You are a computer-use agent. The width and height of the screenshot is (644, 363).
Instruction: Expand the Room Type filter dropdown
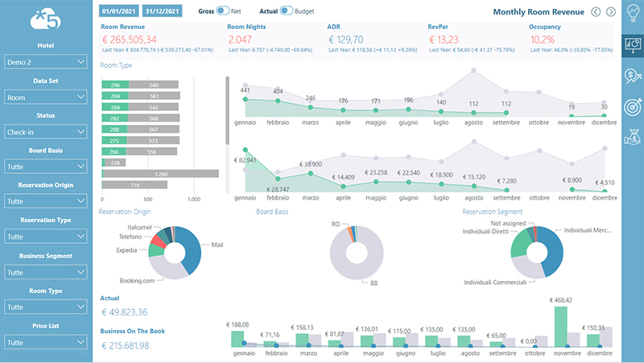tap(46, 307)
